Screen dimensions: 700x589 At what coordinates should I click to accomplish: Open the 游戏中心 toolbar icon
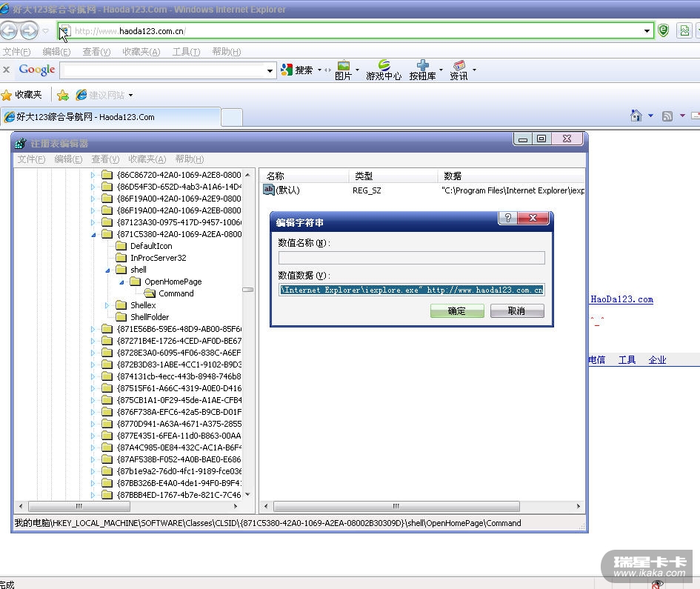[x=384, y=70]
